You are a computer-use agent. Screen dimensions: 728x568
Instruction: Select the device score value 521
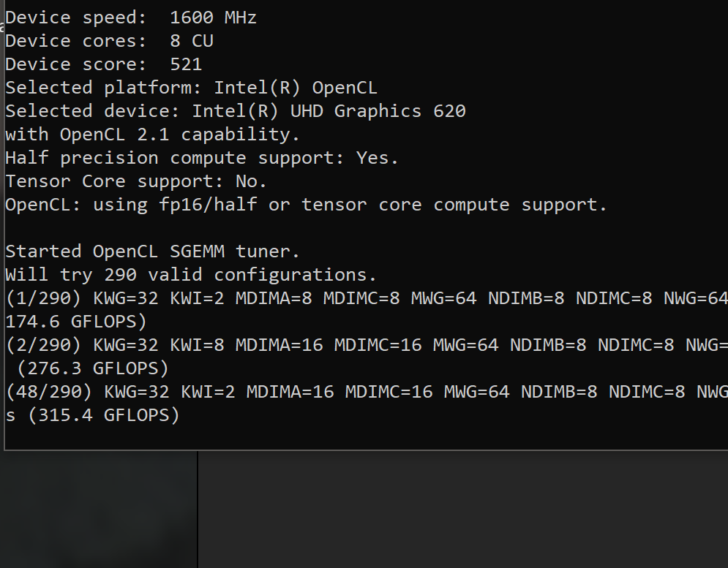186,64
